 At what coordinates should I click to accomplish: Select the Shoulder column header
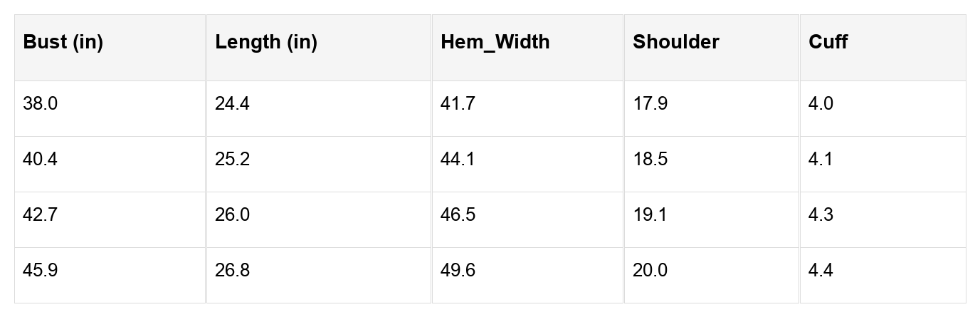click(x=676, y=42)
